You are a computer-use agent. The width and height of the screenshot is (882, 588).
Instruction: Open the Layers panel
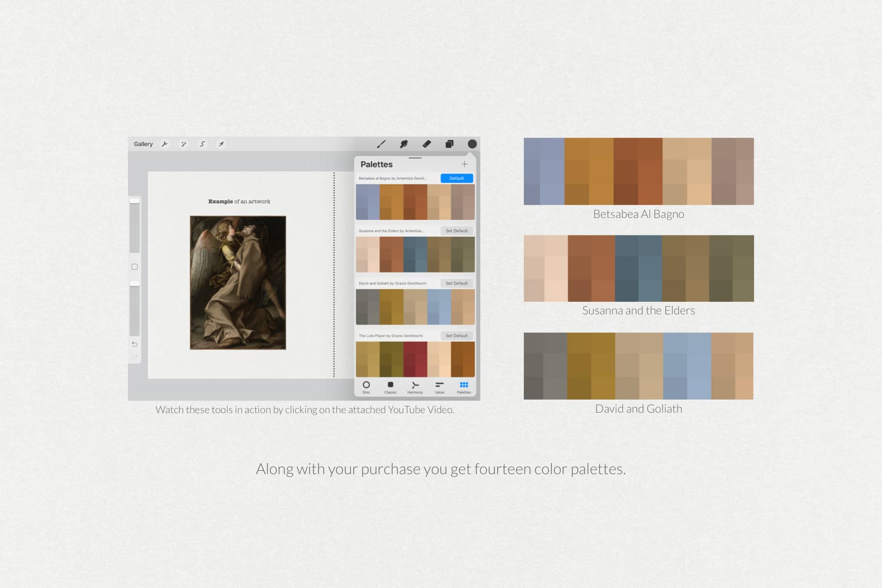[x=449, y=143]
